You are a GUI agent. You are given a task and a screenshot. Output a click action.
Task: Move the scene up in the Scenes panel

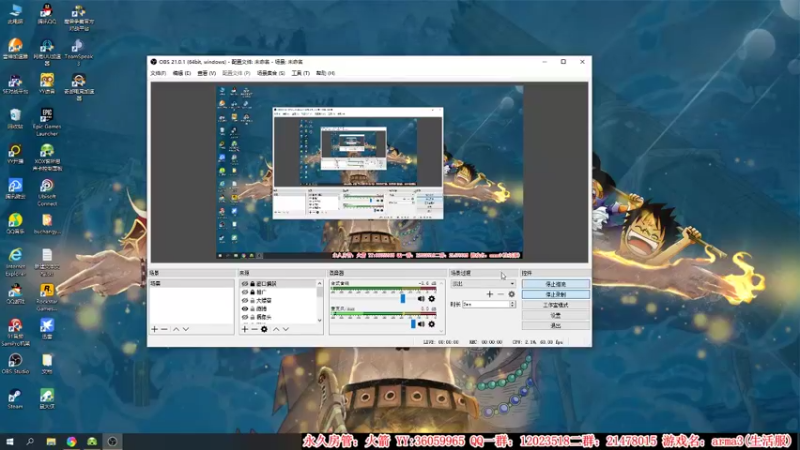[176, 329]
